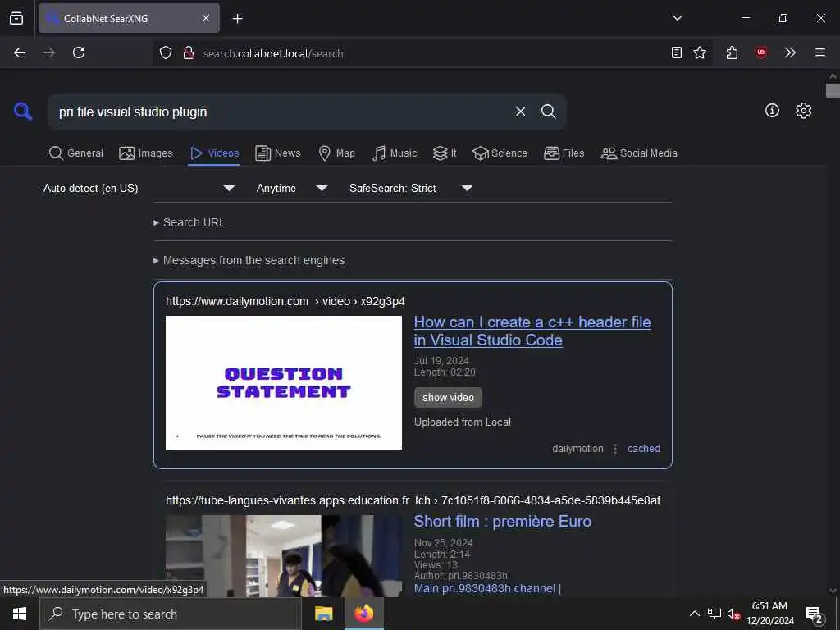Click the 'dailymotion' engine label
The height and width of the screenshot is (630, 840).
[577, 449]
